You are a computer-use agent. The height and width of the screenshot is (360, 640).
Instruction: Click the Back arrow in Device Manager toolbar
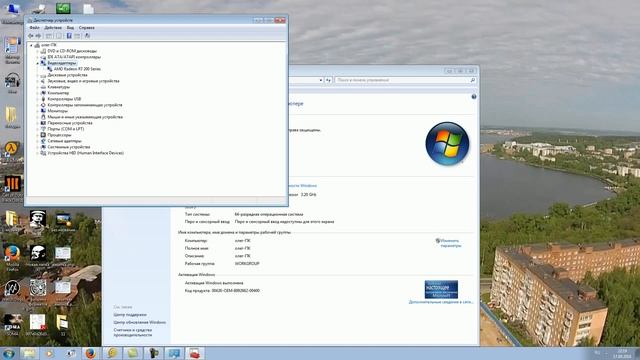click(x=31, y=36)
